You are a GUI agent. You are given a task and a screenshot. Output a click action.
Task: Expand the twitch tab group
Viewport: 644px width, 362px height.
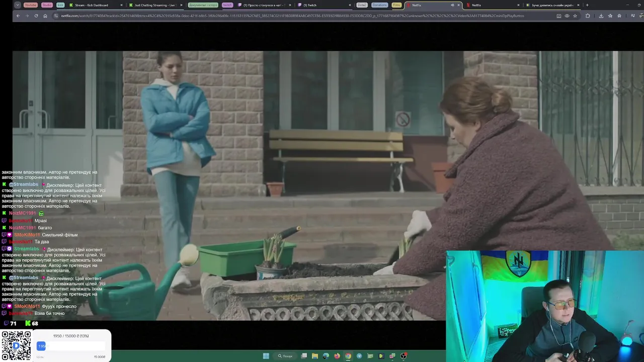click(227, 5)
